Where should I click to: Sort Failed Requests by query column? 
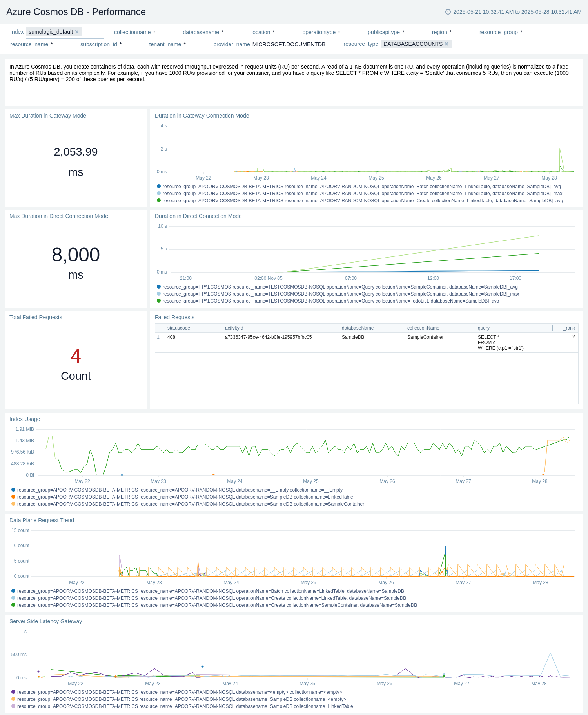tap(483, 328)
